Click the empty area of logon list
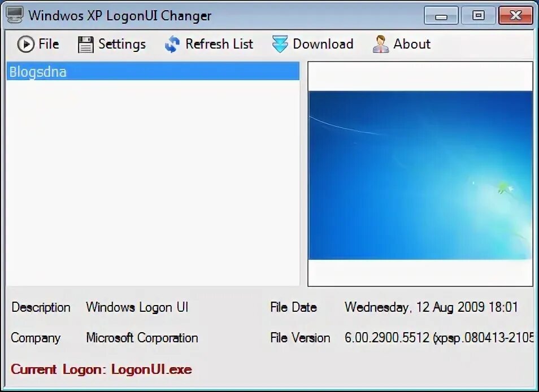Screen dimensions: 539x392 (153, 183)
